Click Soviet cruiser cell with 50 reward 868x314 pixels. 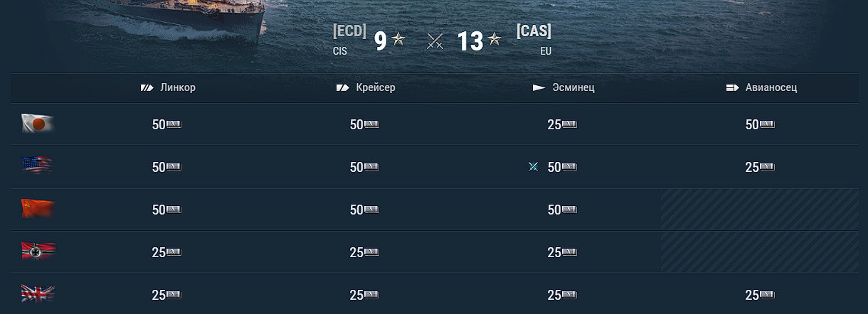[364, 210]
